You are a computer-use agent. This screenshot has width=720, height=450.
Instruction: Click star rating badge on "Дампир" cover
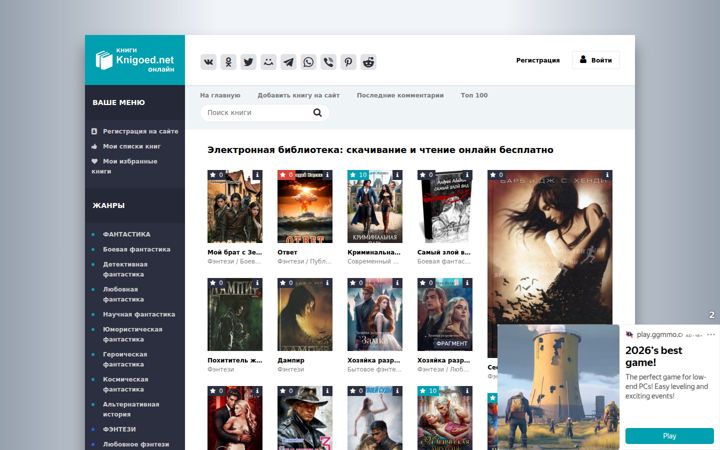click(x=287, y=283)
